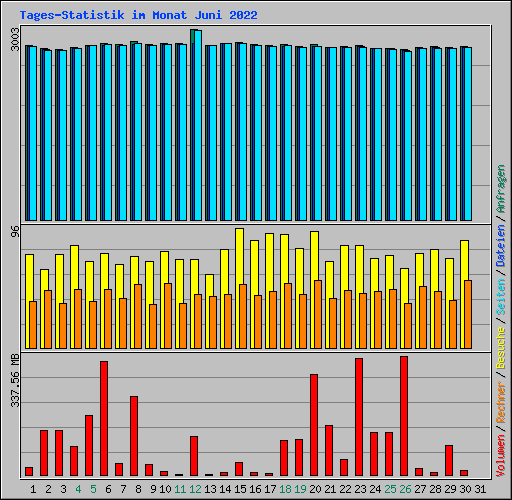Click the 'Anfragen' legend label
Image resolution: width=512 pixels, height=500 pixels.
click(501, 189)
